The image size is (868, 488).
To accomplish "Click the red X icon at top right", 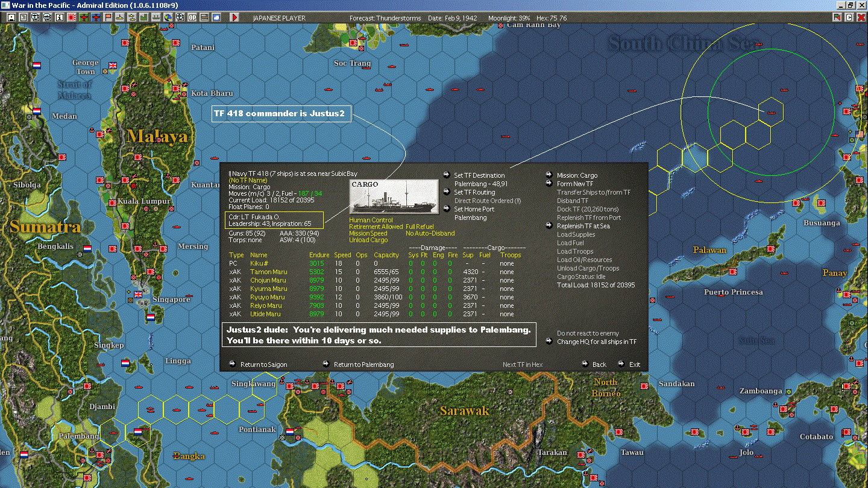I will point(861,17).
